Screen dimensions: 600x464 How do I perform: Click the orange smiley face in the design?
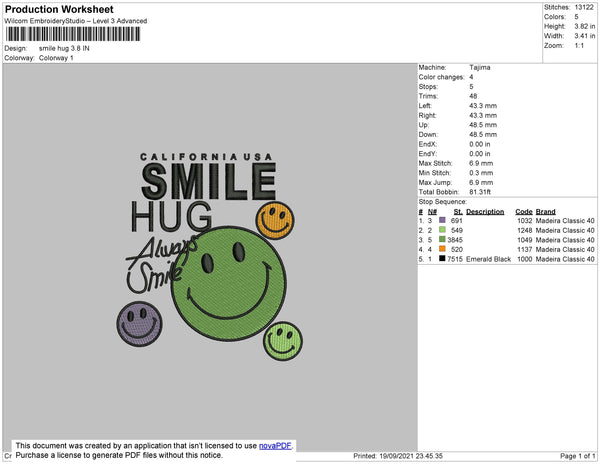tap(275, 220)
